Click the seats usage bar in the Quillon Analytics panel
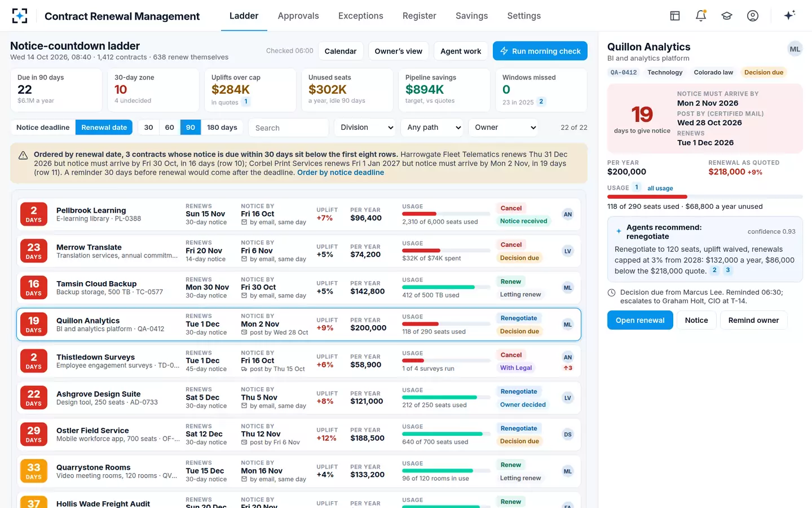 pyautogui.click(x=705, y=196)
